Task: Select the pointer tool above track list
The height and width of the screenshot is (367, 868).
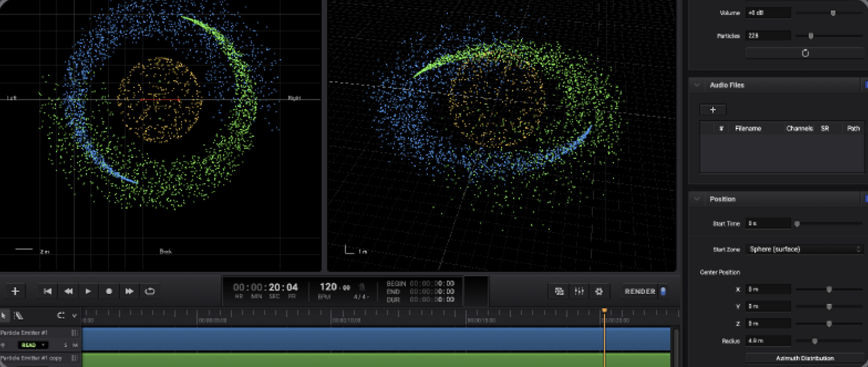Action: [4, 315]
